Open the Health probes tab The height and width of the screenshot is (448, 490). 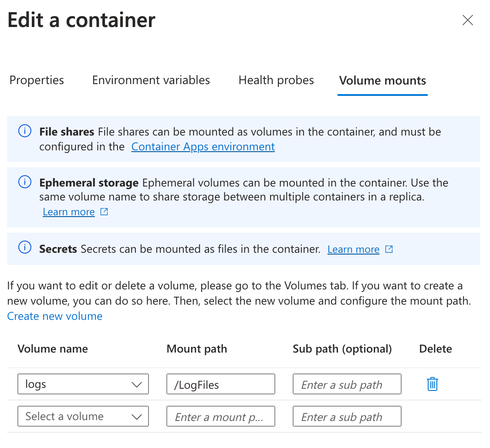(x=276, y=80)
